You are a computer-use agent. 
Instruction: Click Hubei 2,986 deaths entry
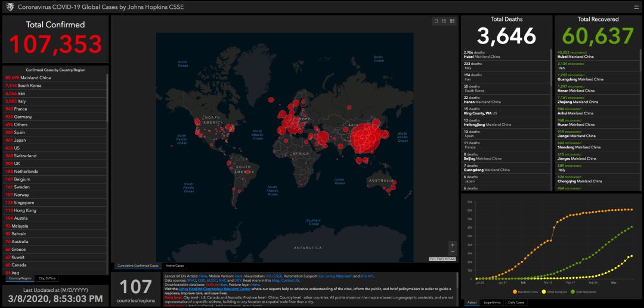(x=506, y=55)
